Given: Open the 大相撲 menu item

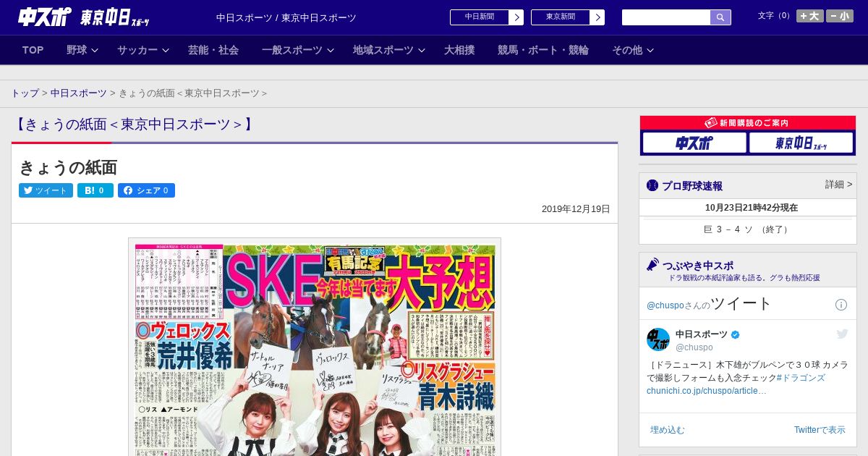Looking at the screenshot, I should (x=459, y=50).
